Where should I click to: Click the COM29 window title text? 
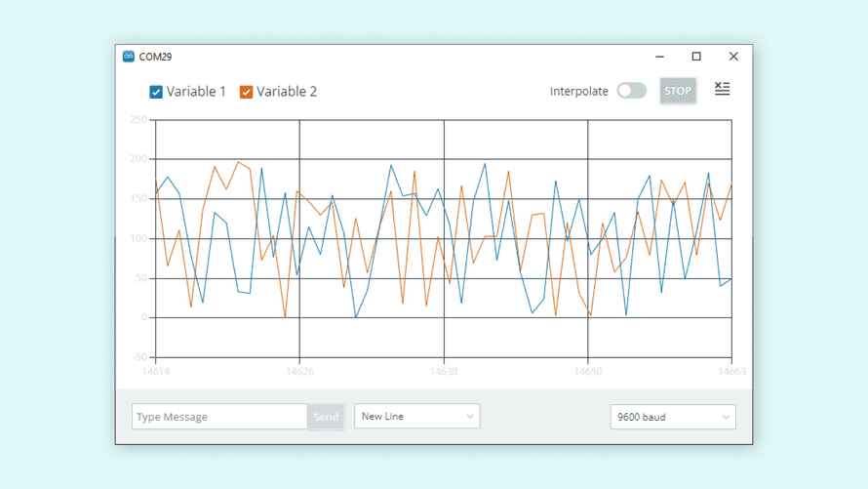point(155,57)
